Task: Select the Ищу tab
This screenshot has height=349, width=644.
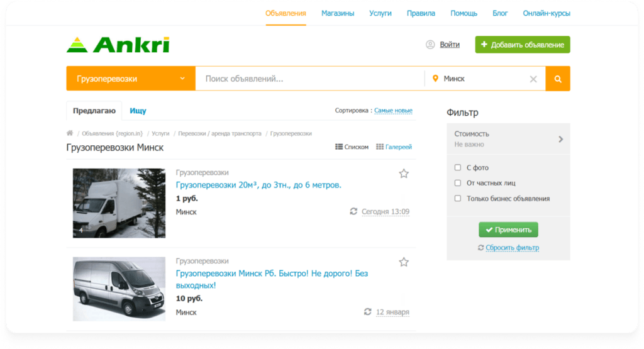Action: point(138,111)
